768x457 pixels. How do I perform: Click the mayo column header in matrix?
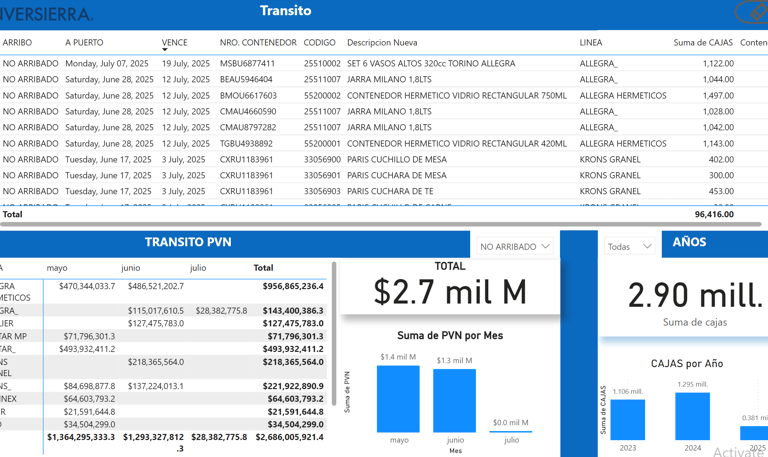[x=57, y=268]
